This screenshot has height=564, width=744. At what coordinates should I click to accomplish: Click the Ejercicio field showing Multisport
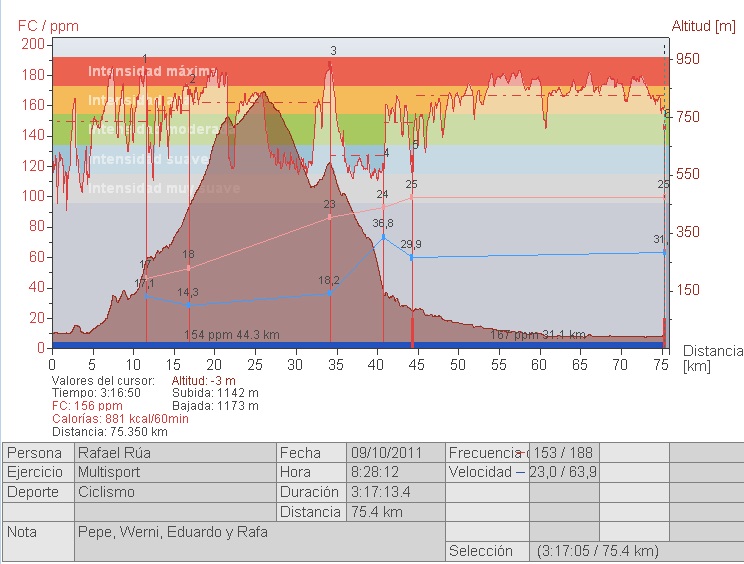click(174, 472)
